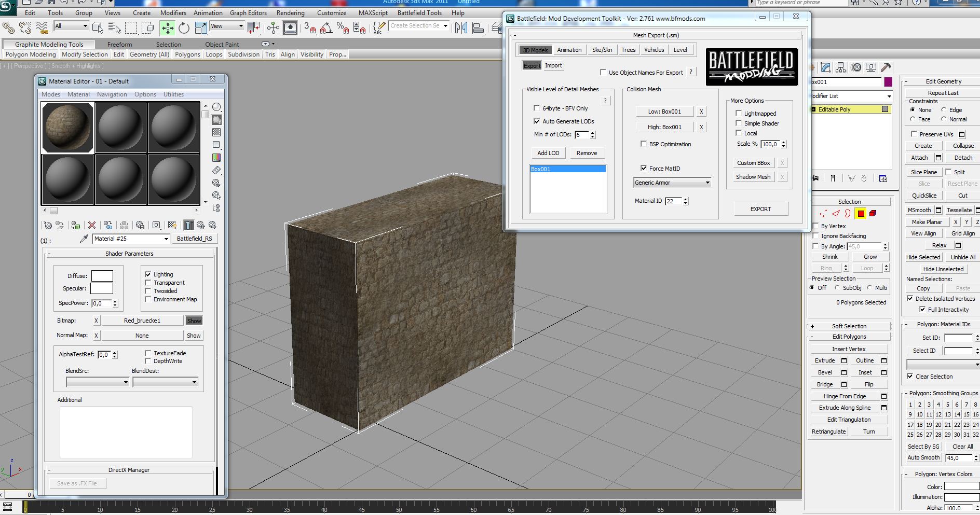980x515 pixels.
Task: Open the Rendering menu
Action: pyautogui.click(x=290, y=13)
